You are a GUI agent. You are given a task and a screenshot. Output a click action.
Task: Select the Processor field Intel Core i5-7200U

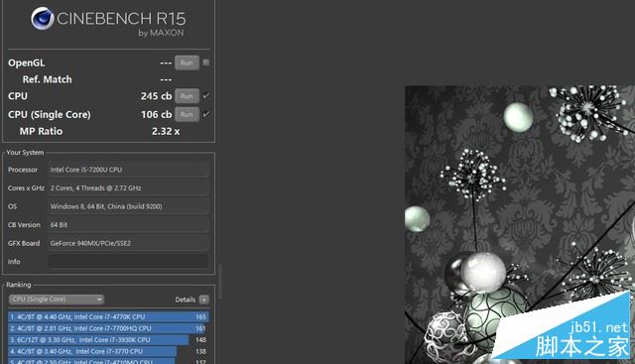[x=128, y=170]
